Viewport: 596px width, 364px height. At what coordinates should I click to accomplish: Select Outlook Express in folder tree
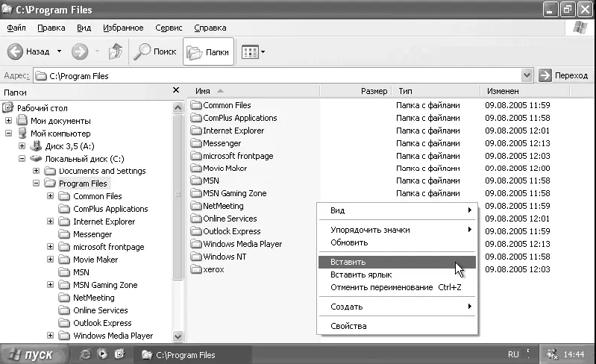102,323
